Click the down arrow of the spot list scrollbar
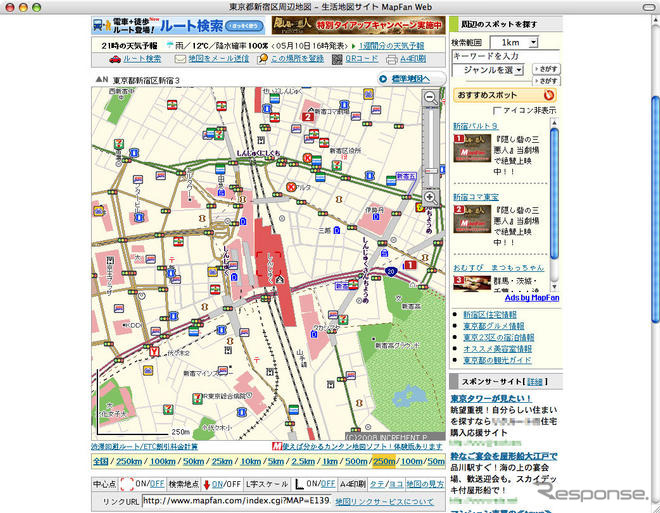 [x=554, y=287]
